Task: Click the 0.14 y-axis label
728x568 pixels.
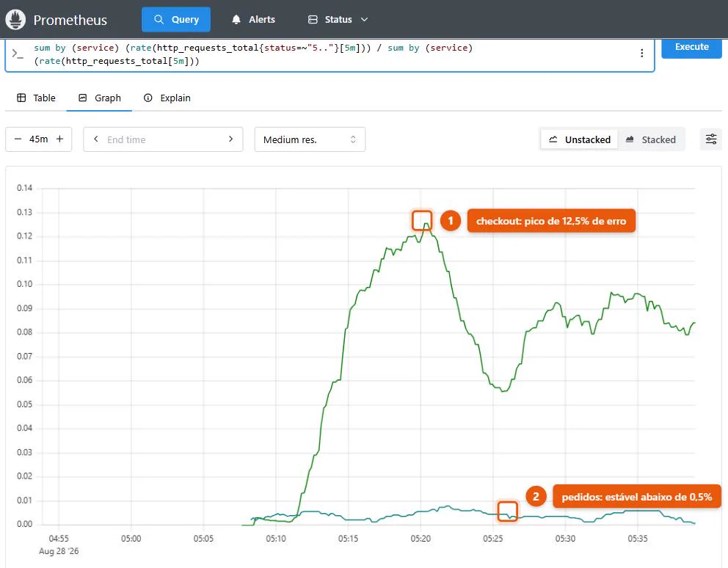Action: click(x=25, y=188)
